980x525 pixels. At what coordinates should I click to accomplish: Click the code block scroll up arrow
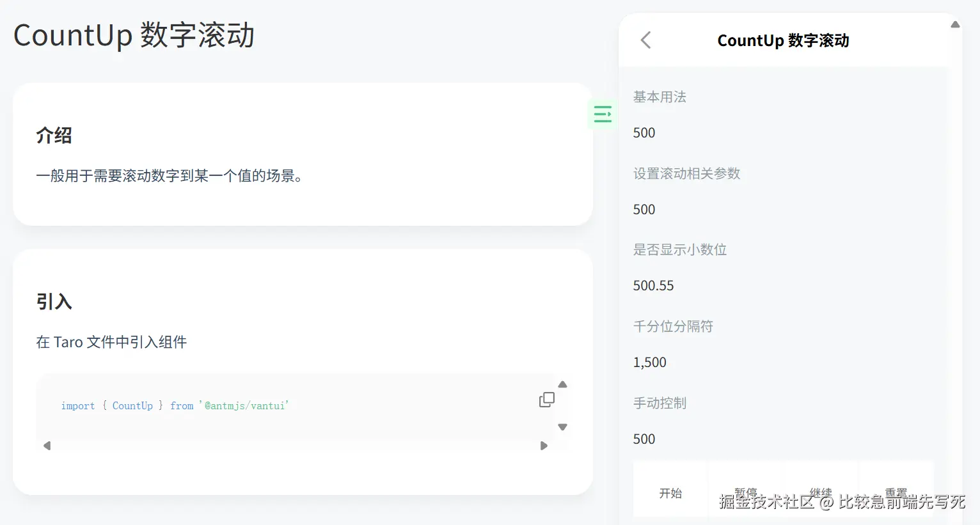(x=563, y=384)
